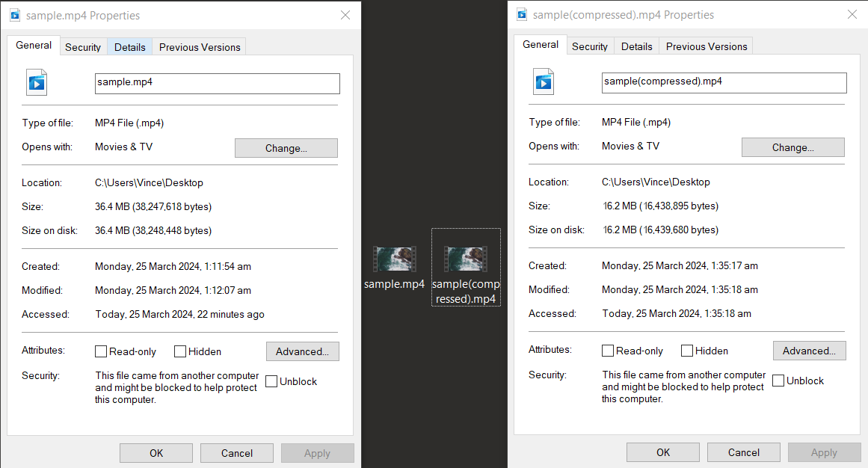Click Cancel in sample(compressed).mp4 Properties
This screenshot has width=868, height=468.
click(743, 452)
